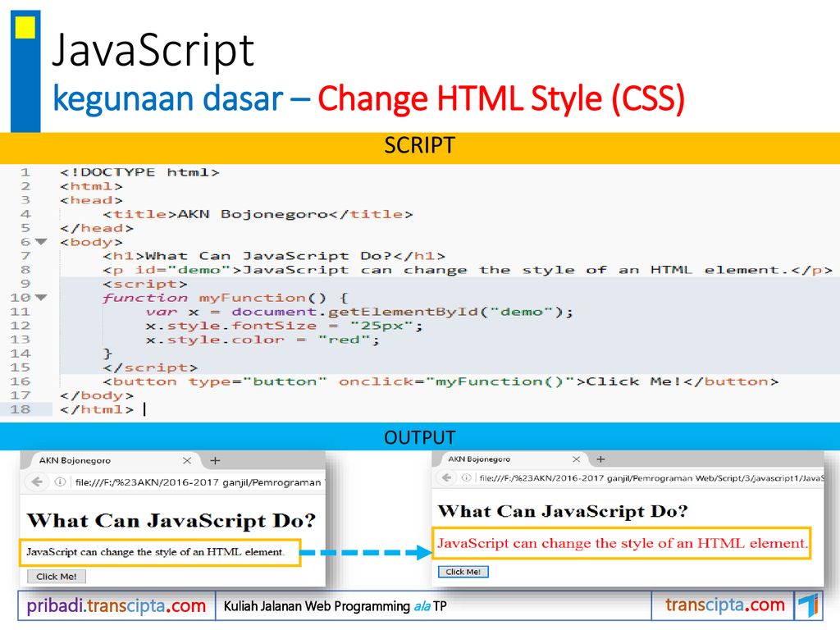Click the closing </script> tag line
840x630 pixels.
pos(150,367)
